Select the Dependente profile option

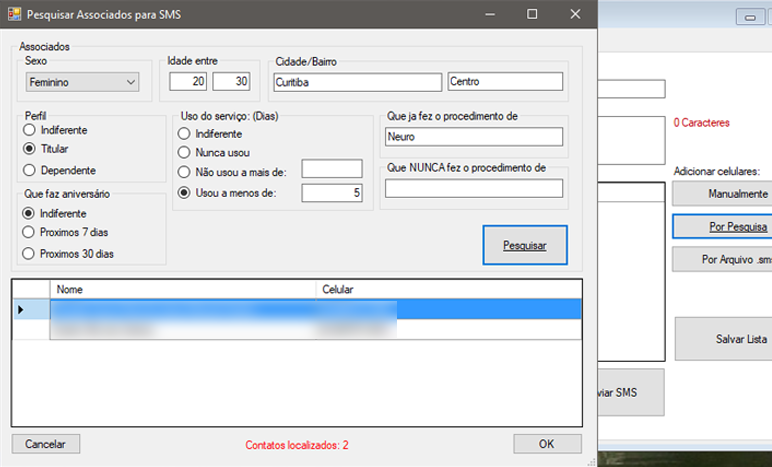click(x=30, y=169)
